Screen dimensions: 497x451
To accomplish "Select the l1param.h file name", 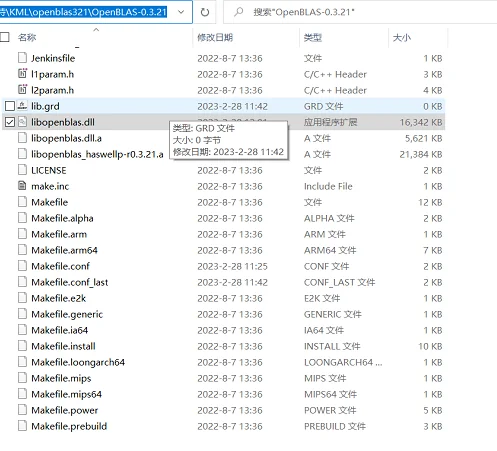I will click(52, 74).
